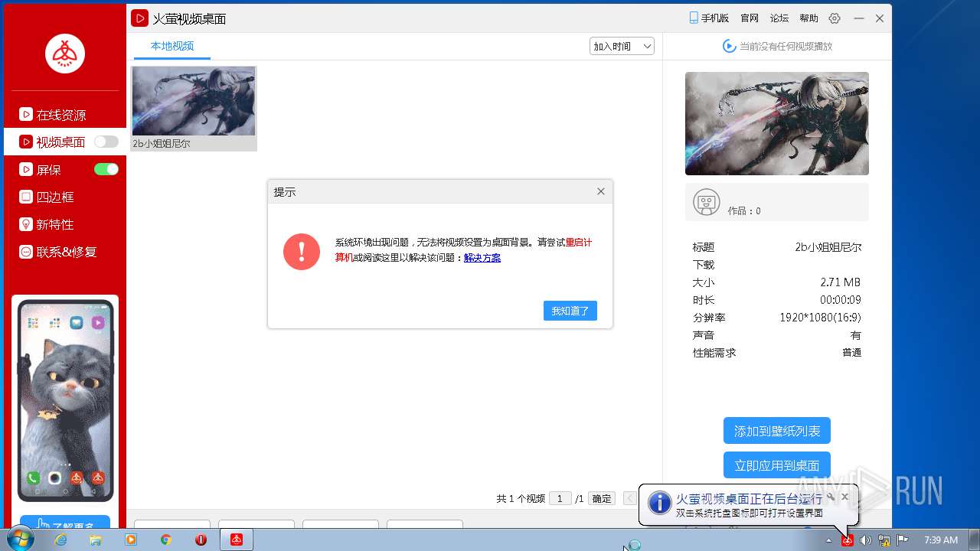
Task: Turn off the 屏保 green switch
Action: click(x=106, y=169)
